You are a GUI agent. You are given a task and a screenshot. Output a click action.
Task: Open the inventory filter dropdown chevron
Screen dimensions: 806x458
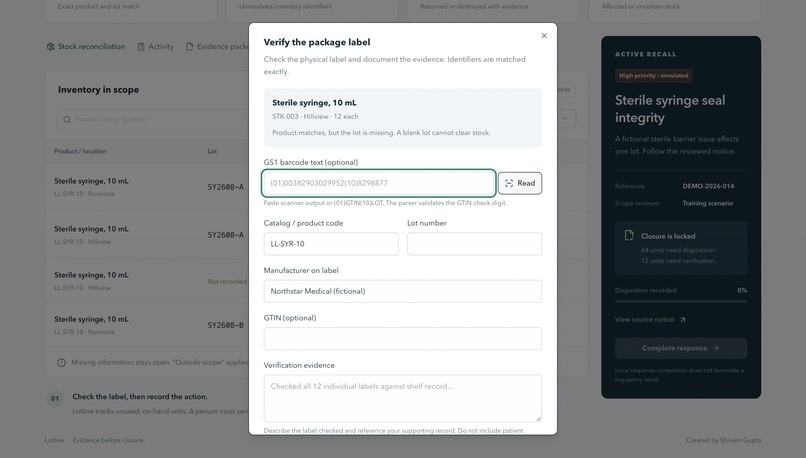point(565,119)
